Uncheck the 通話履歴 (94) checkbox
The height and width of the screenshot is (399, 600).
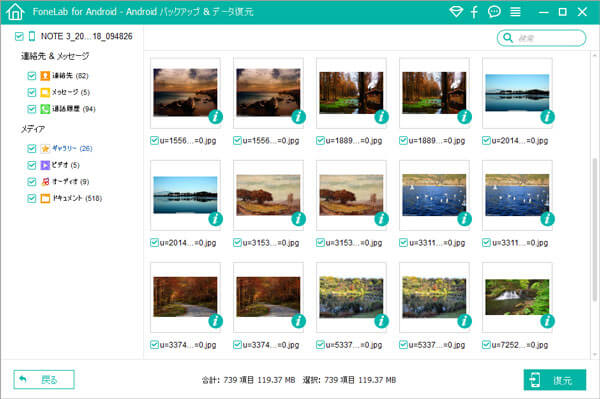pyautogui.click(x=32, y=109)
